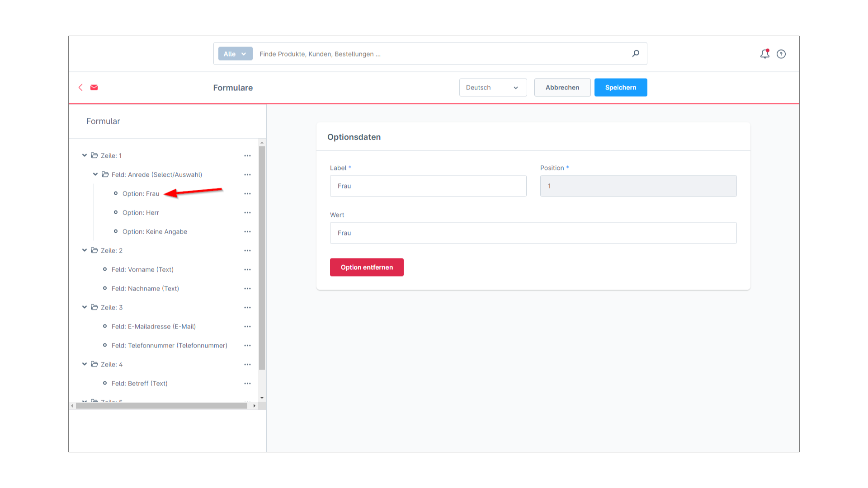Focus the Wert input field
This screenshot has width=868, height=488.
click(x=533, y=233)
